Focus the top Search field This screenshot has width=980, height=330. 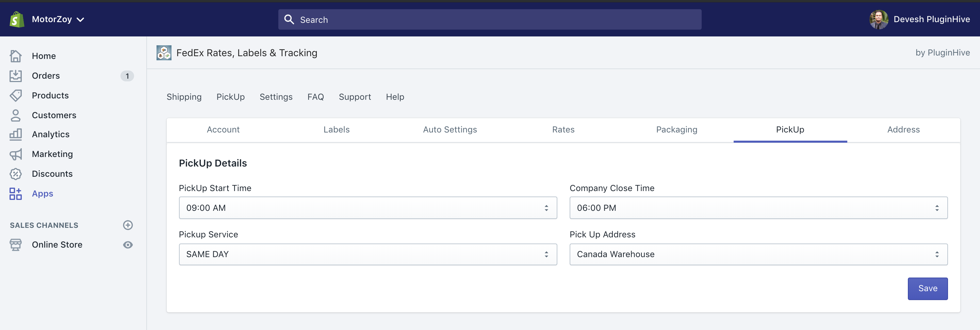pos(490,19)
